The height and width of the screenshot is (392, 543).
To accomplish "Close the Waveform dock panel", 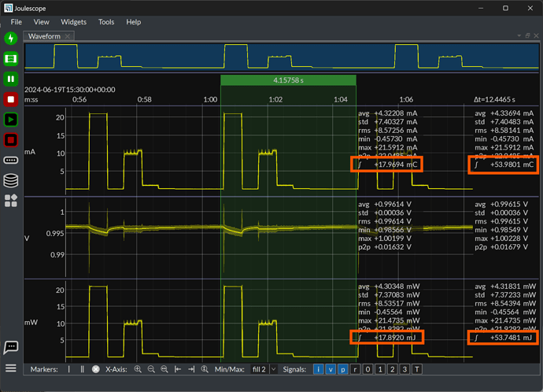I will 536,35.
